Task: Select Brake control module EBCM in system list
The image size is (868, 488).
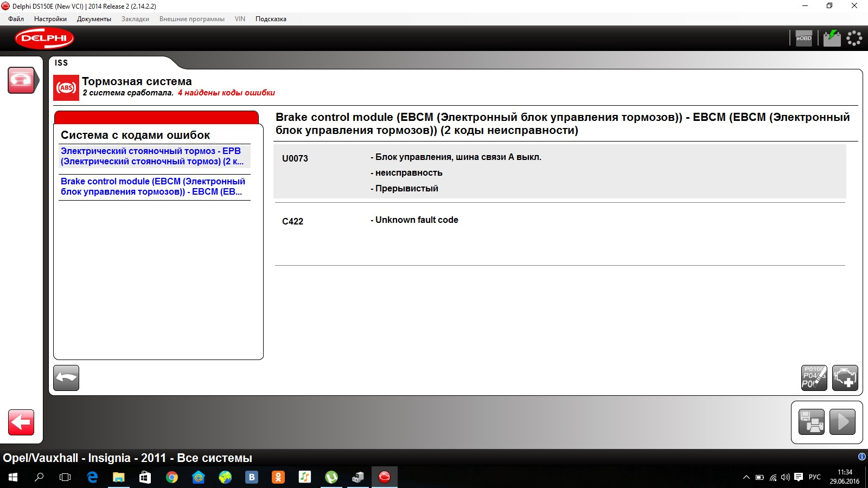Action: click(155, 187)
